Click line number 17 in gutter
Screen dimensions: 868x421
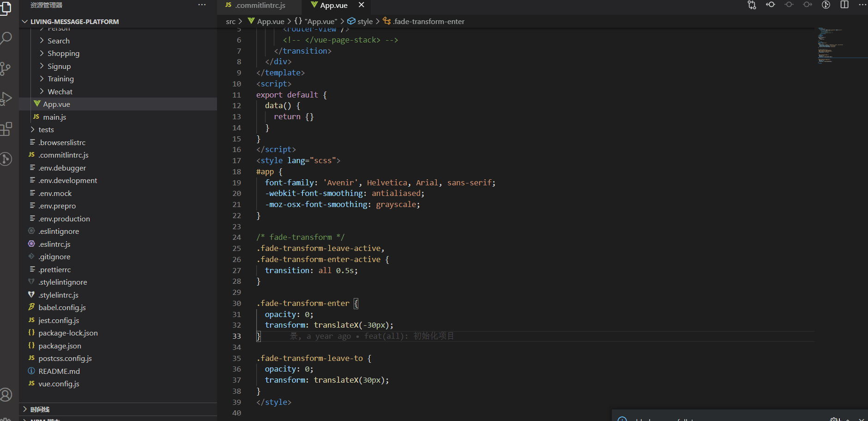tap(236, 161)
